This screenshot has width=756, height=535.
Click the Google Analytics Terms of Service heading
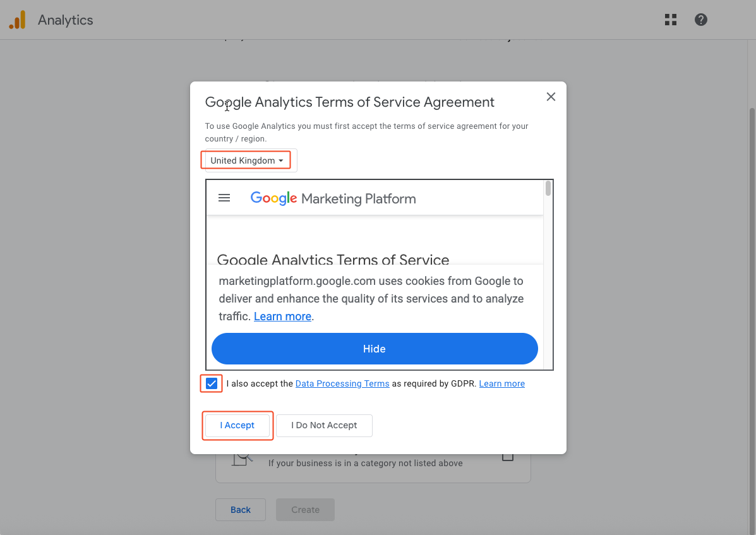pos(333,260)
